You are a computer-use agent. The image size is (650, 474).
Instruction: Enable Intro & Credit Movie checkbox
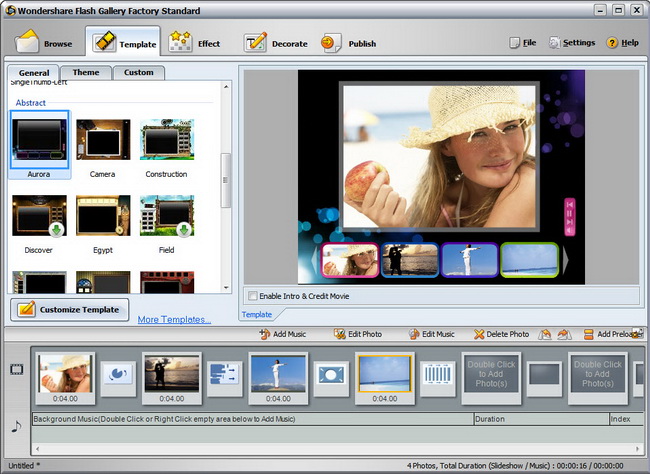pos(252,296)
